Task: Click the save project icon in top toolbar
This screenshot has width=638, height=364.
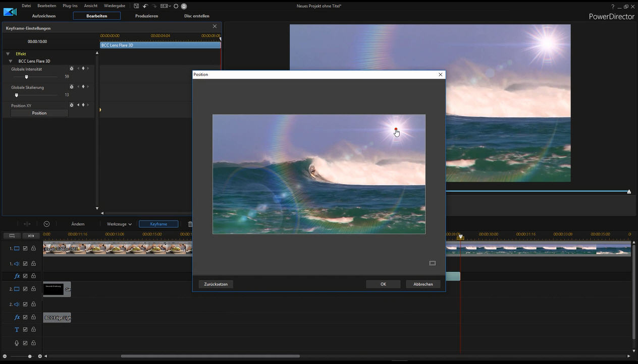Action: tap(136, 6)
